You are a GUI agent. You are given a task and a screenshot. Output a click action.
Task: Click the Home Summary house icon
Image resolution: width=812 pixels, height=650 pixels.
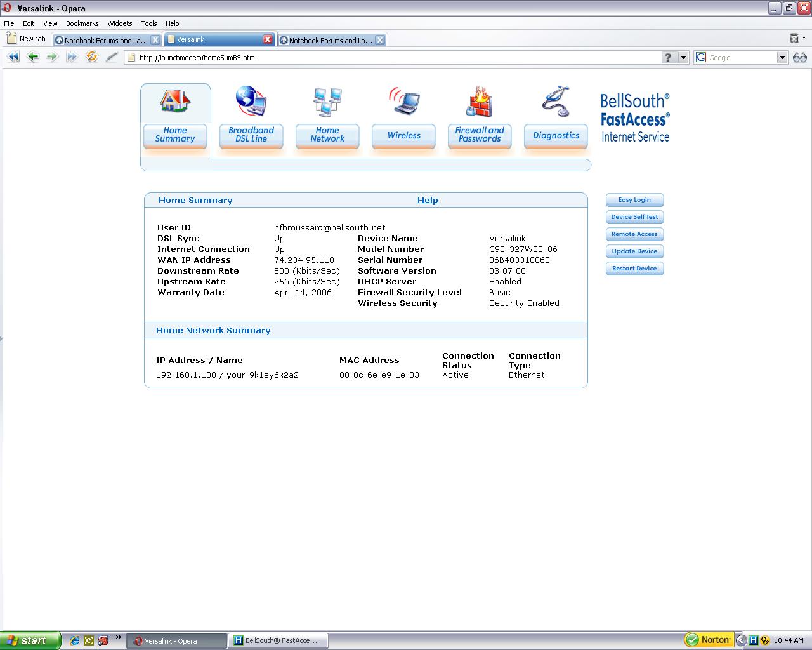[x=175, y=101]
